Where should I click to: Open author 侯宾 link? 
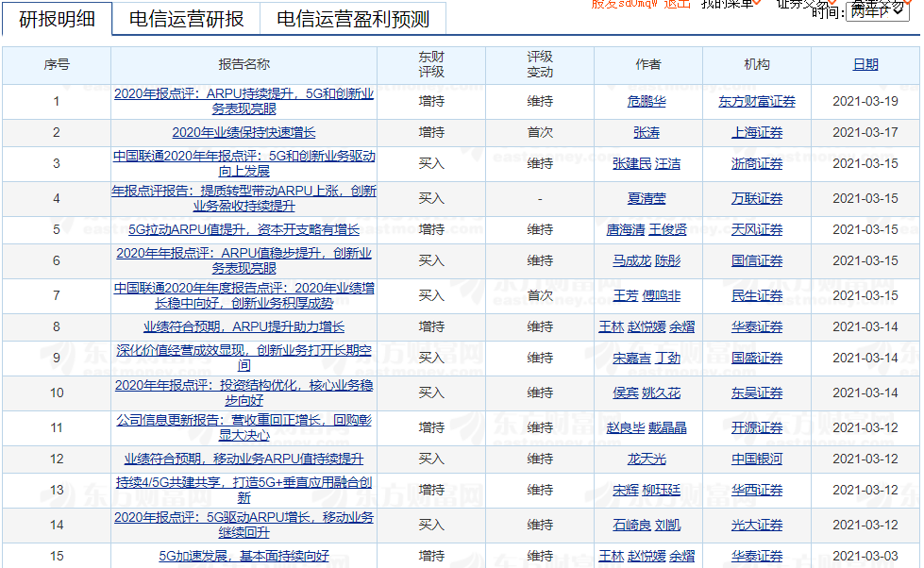coord(625,393)
